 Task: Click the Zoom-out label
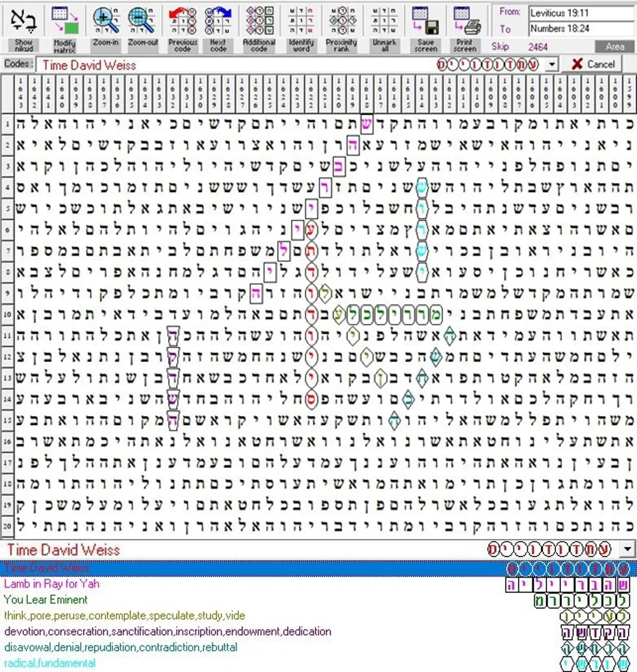(143, 43)
